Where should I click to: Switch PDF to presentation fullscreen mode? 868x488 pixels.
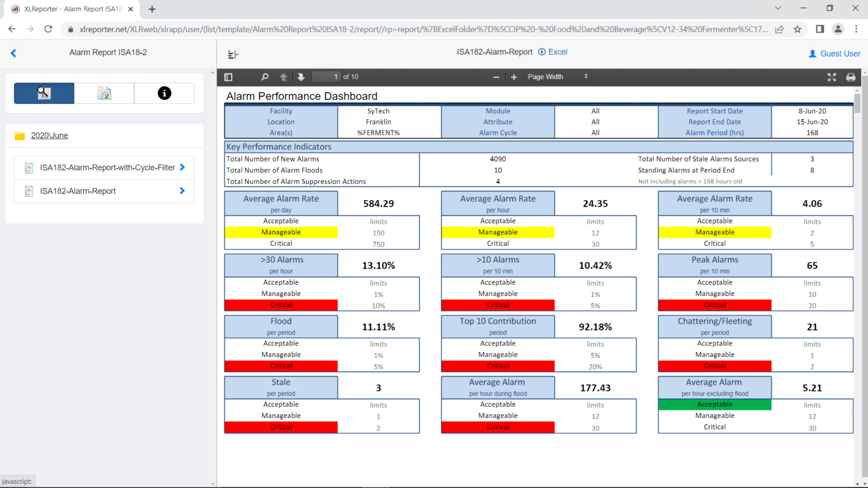(x=832, y=77)
